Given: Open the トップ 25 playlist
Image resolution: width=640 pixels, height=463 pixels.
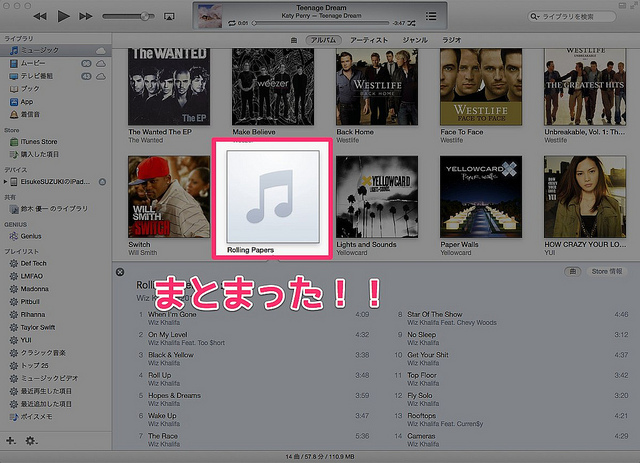Looking at the screenshot, I should 56,365.
